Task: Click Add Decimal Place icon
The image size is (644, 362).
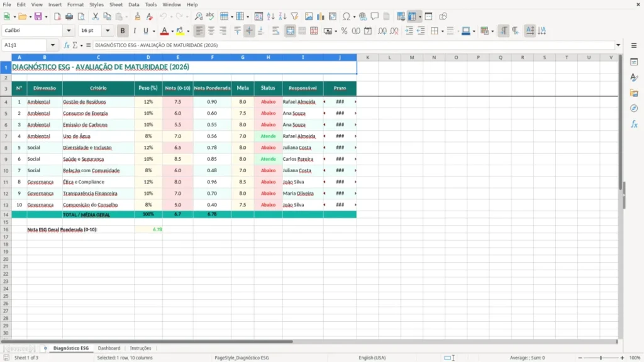Action: click(x=382, y=31)
